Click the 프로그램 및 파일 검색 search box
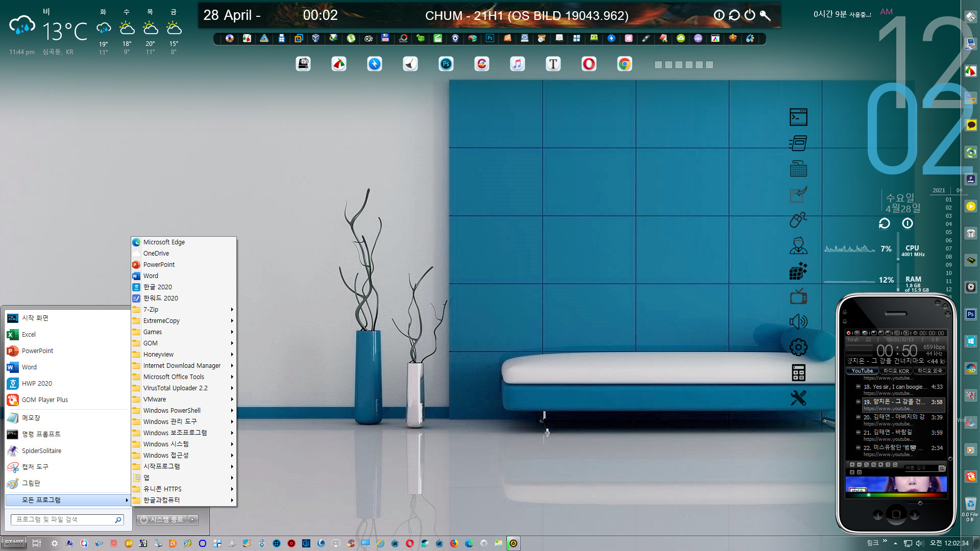 coord(66,519)
